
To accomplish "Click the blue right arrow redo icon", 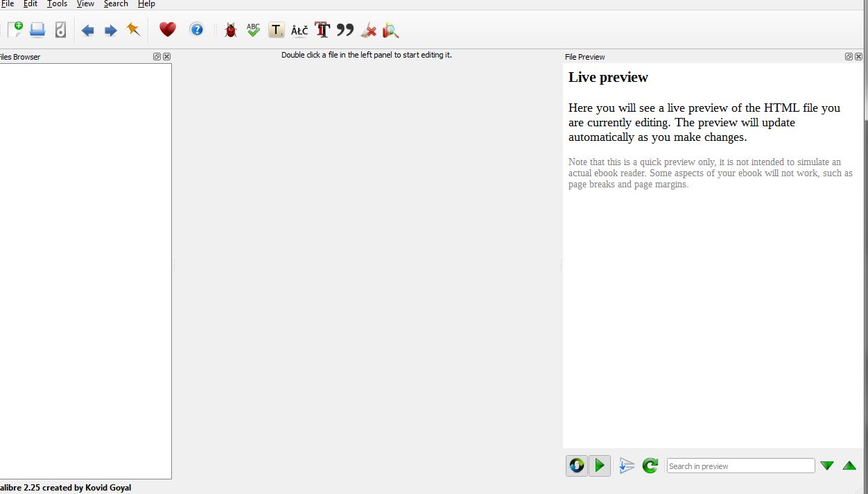I will click(x=110, y=31).
